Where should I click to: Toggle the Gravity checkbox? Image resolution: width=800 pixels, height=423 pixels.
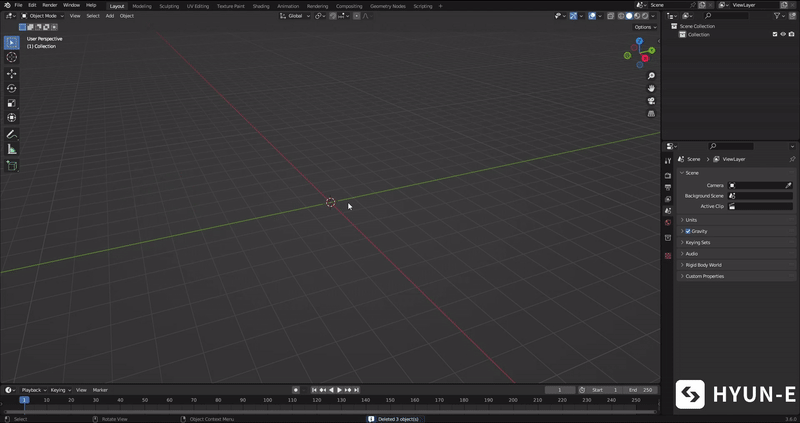coord(688,231)
